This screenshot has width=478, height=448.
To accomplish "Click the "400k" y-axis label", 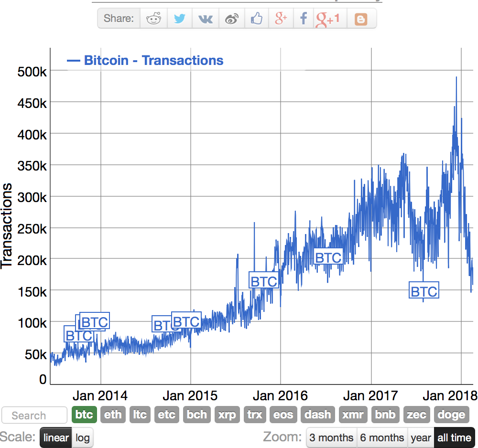I will [32, 135].
